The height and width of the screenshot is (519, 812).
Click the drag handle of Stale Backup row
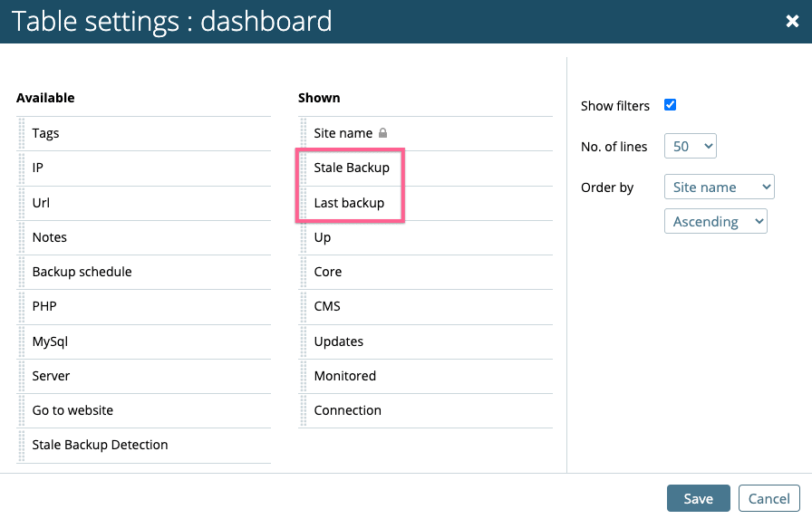304,168
